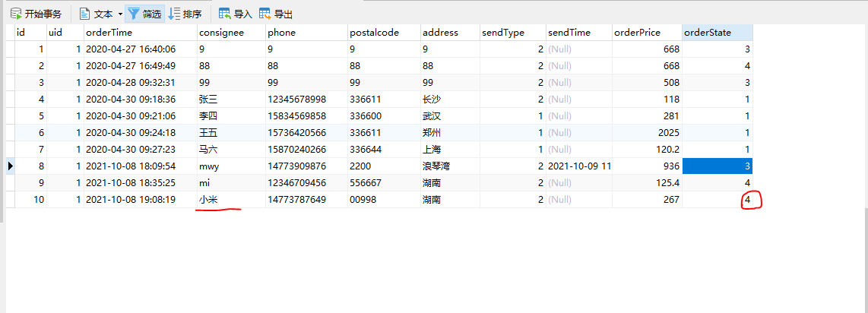Viewport: 868px width, 313px height.
Task: Click the Export (导出) button
Action: (276, 14)
